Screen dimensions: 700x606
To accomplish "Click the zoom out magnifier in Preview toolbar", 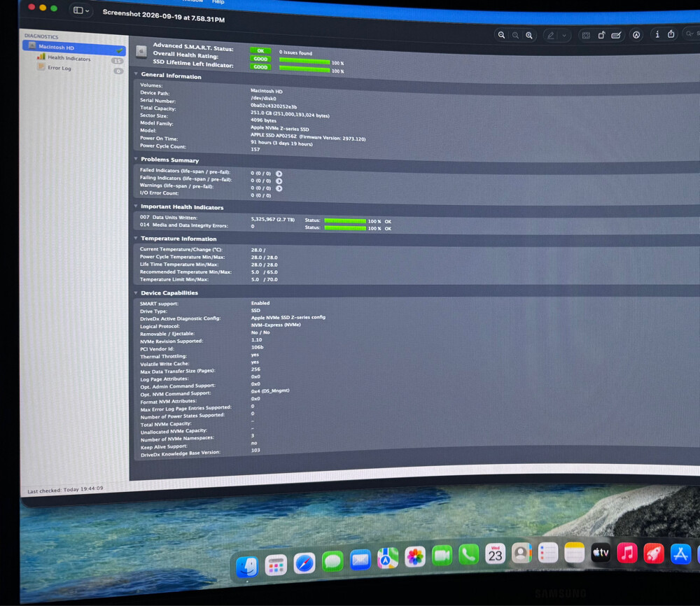I will [x=501, y=35].
